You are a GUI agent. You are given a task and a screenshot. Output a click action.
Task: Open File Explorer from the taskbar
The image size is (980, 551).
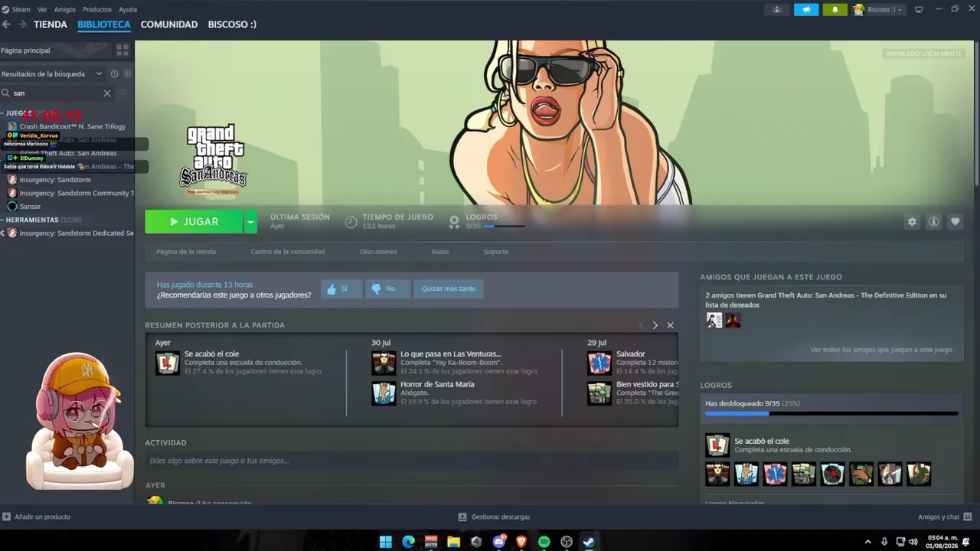[x=453, y=542]
